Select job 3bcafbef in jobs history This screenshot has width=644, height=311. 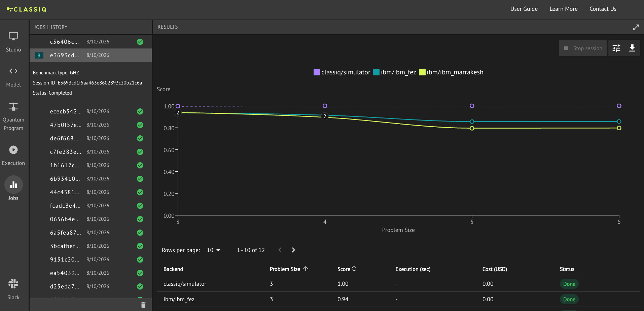(91, 246)
